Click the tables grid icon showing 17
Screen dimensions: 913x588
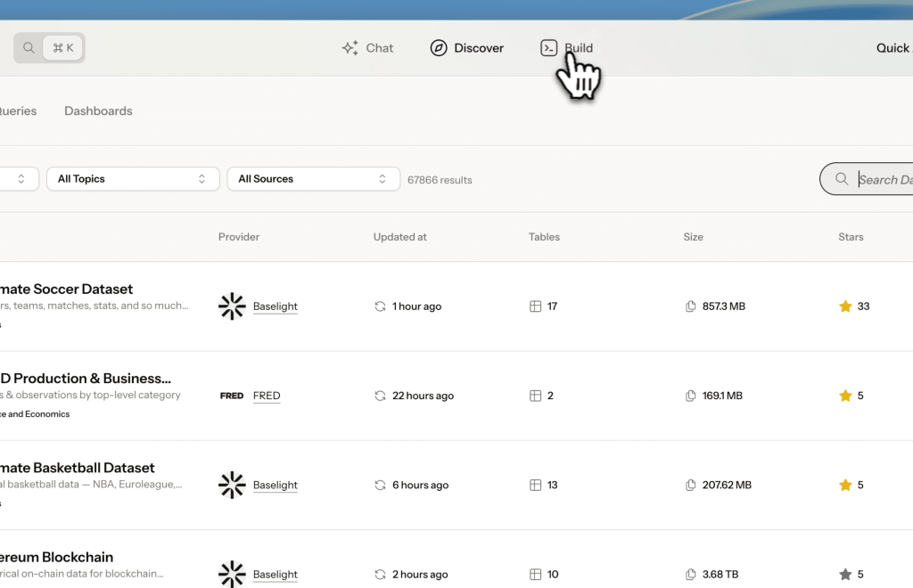pos(533,306)
